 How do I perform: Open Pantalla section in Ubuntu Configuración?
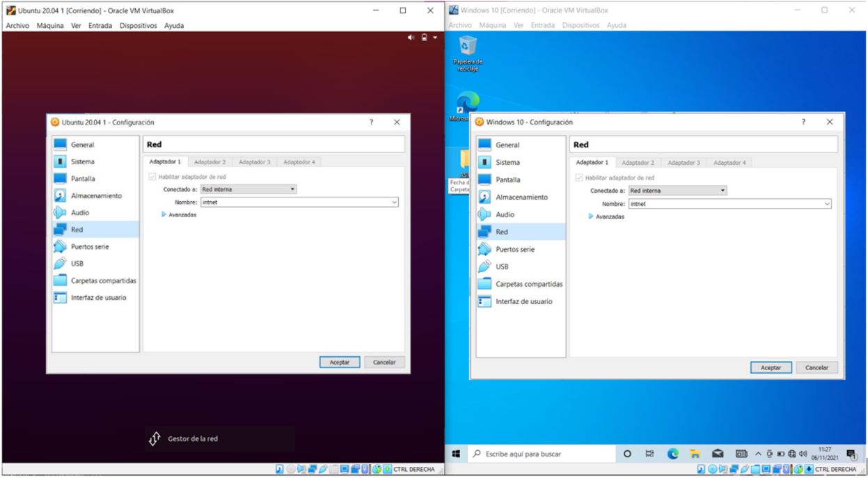(95, 179)
